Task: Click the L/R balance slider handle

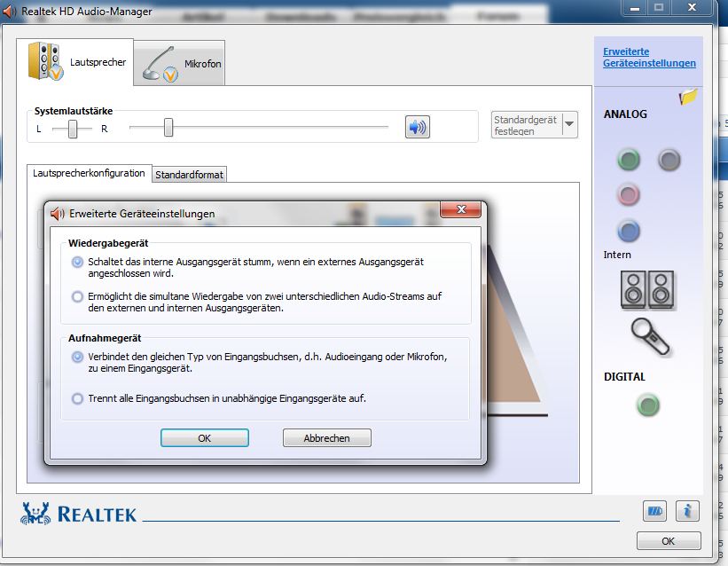Action: coord(73,129)
